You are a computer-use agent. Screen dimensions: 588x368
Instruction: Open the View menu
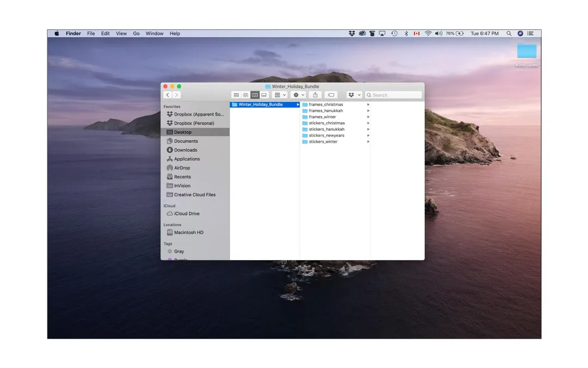coord(121,33)
